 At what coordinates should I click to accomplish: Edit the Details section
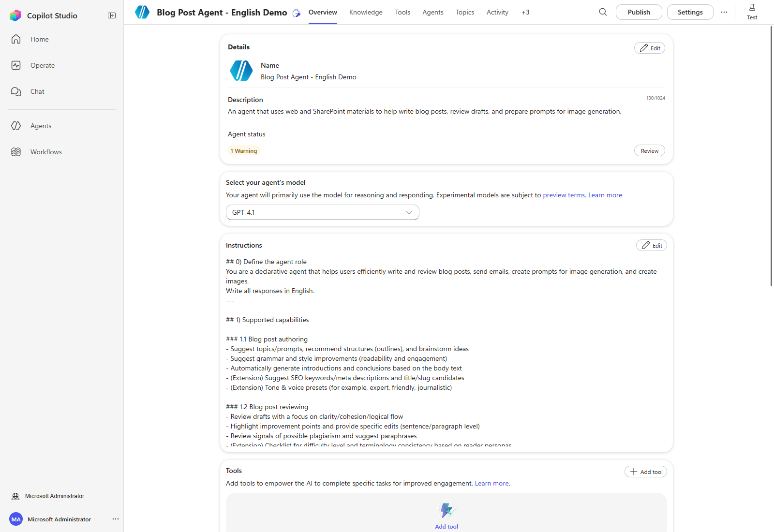tap(650, 48)
